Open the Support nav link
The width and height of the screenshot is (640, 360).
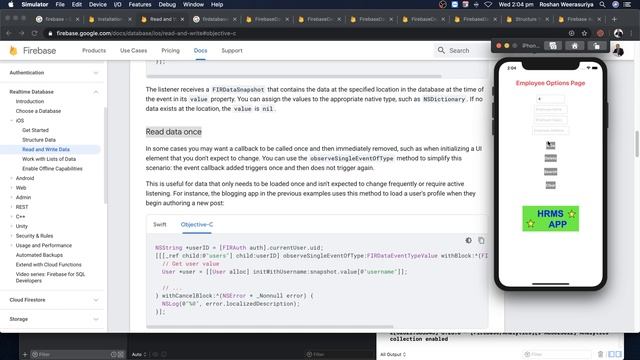232,51
